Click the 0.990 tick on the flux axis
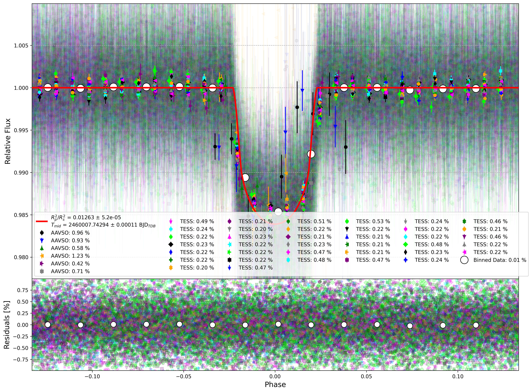Image resolution: width=532 pixels, height=392 pixels. pyautogui.click(x=21, y=173)
